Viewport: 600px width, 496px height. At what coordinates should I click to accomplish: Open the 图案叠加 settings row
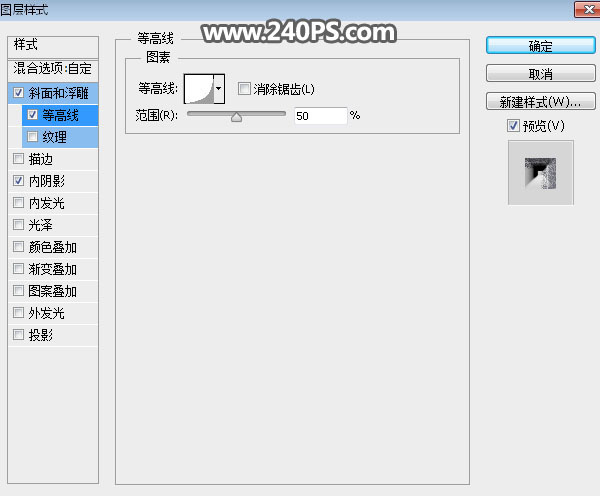point(53,291)
